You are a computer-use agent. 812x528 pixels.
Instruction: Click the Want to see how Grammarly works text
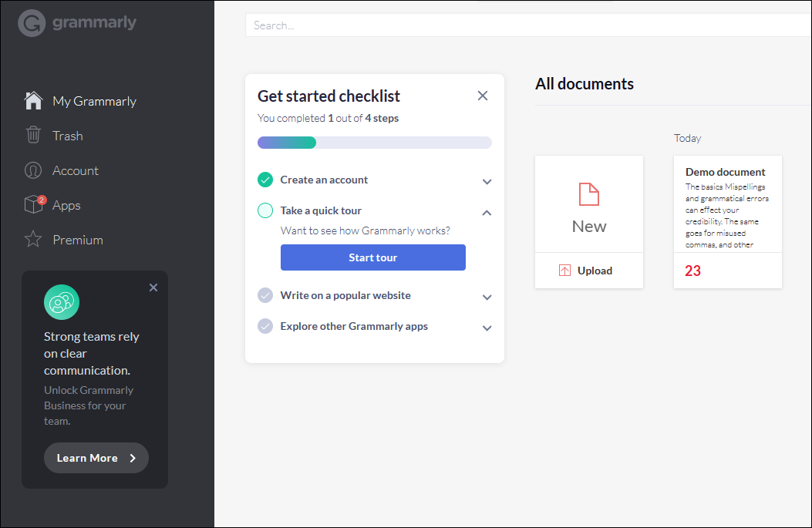(x=365, y=231)
